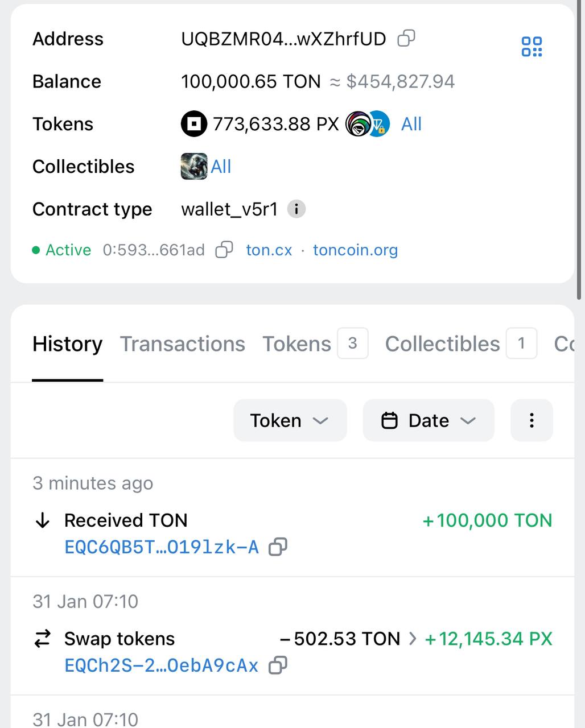
Task: View All tokens link
Action: 411,124
